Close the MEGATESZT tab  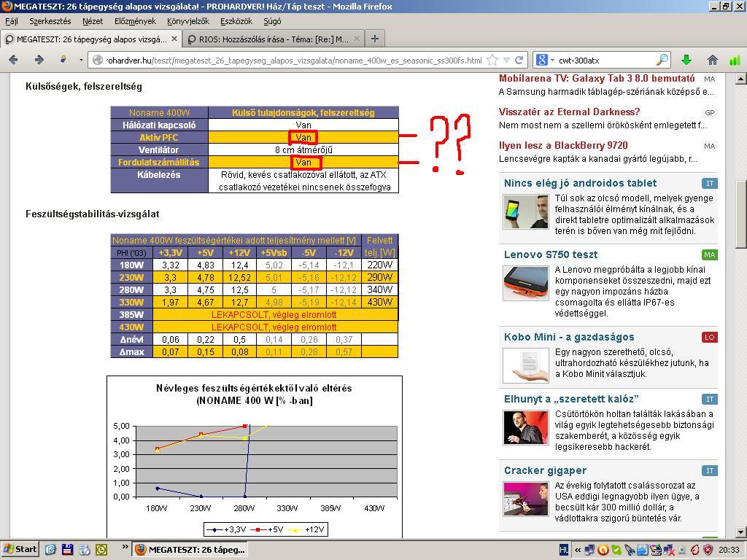click(x=174, y=39)
